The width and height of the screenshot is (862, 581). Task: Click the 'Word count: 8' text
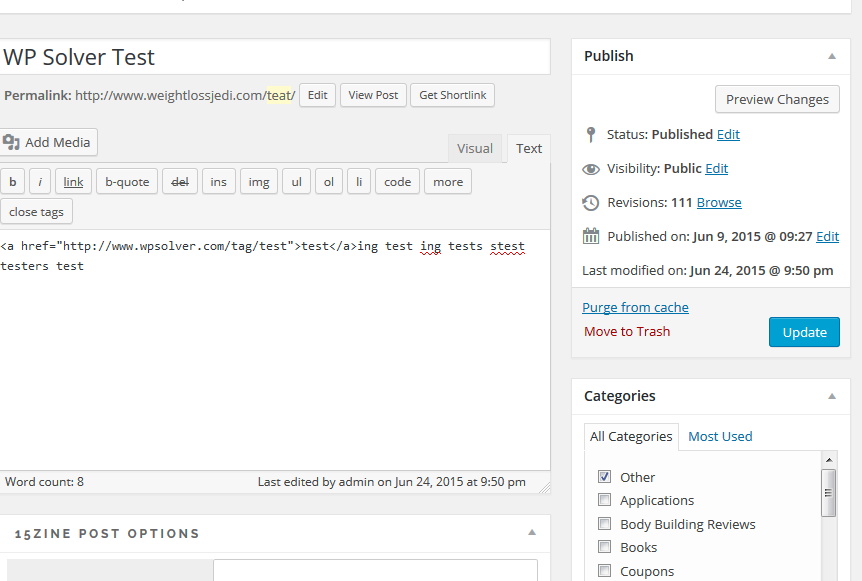coord(45,482)
